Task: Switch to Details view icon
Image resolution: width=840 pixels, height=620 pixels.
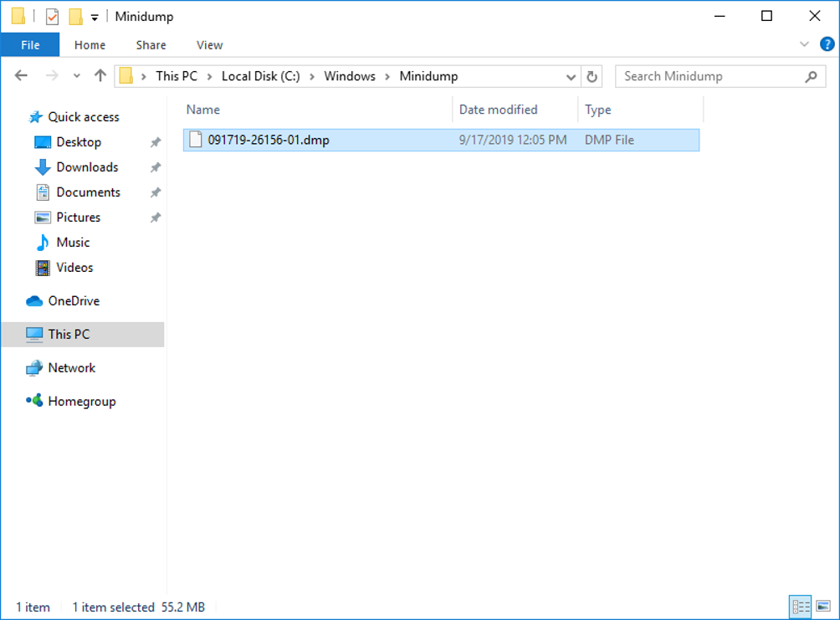Action: coord(800,607)
